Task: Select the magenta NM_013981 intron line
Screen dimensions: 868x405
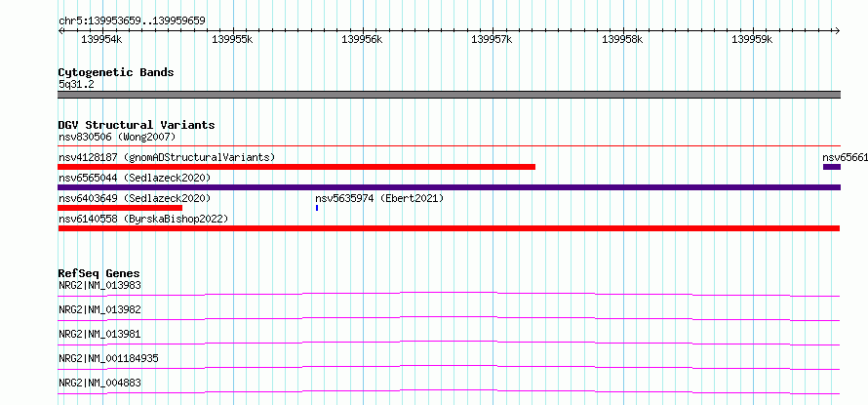Action: (449, 343)
